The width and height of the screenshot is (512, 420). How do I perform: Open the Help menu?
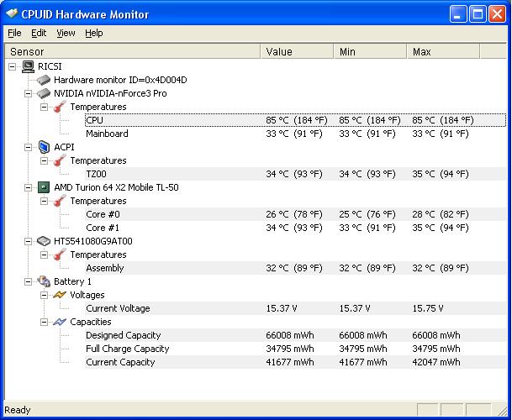point(94,33)
